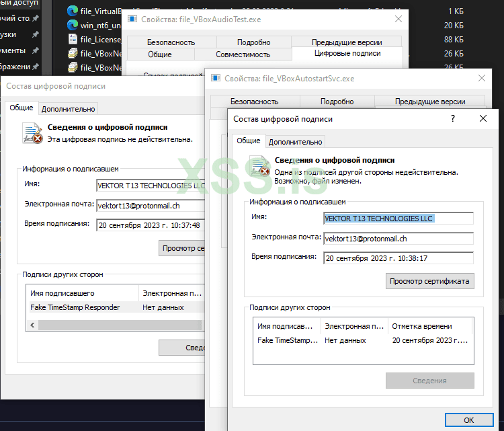
Task: Click window icon of file_VBoxAutostartSvc.exe properties
Action: coord(215,78)
